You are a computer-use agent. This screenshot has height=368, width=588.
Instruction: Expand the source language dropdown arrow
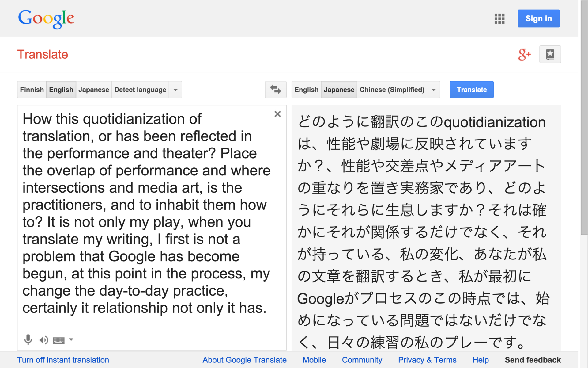click(175, 90)
